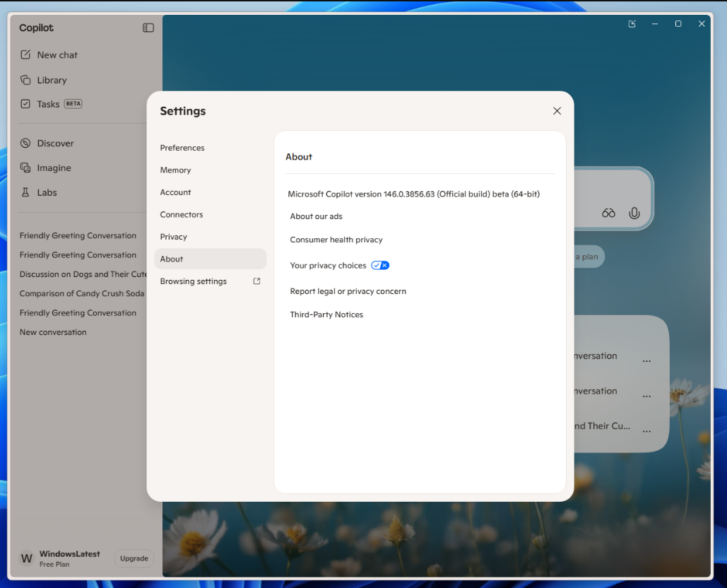727x588 pixels.
Task: Click the Discover compass icon
Action: pyautogui.click(x=25, y=143)
